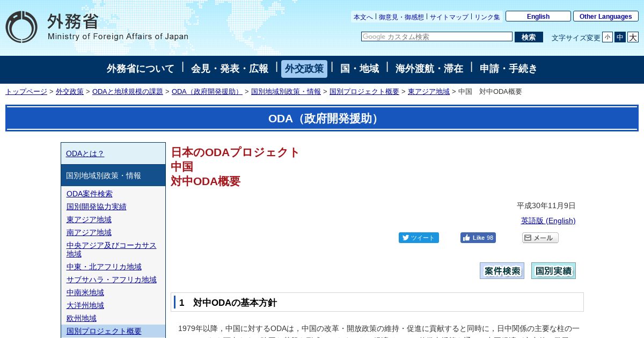
Task: Go to 国別地域別政策・情報 breadcrumb
Action: pyautogui.click(x=286, y=92)
